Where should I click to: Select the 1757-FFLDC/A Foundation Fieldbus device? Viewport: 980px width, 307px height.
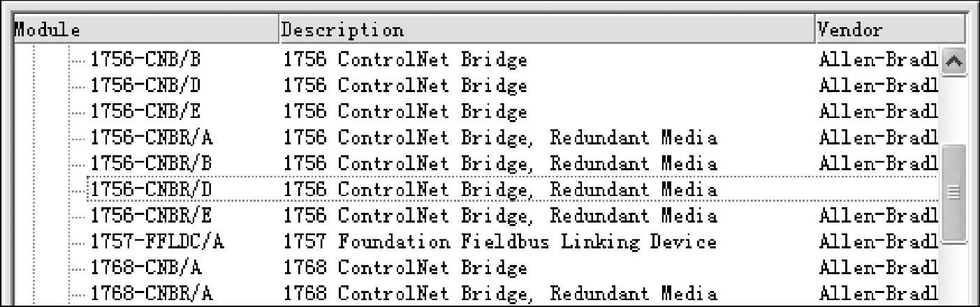[157, 242]
